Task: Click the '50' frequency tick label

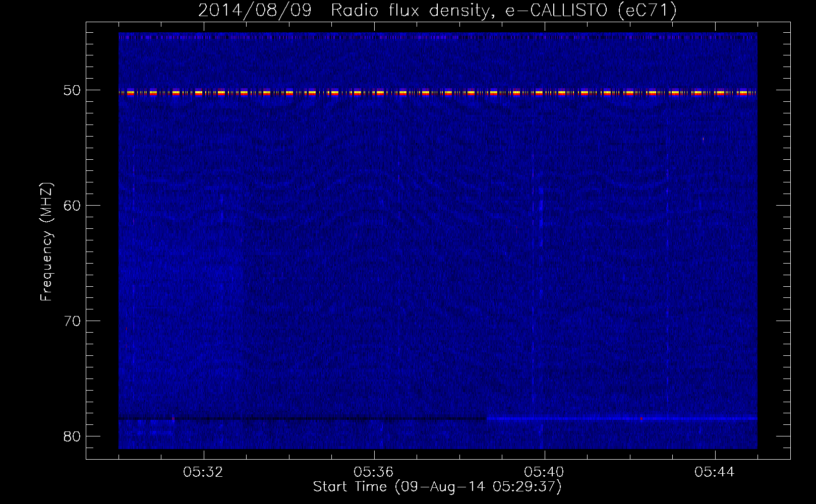Action: [x=72, y=91]
